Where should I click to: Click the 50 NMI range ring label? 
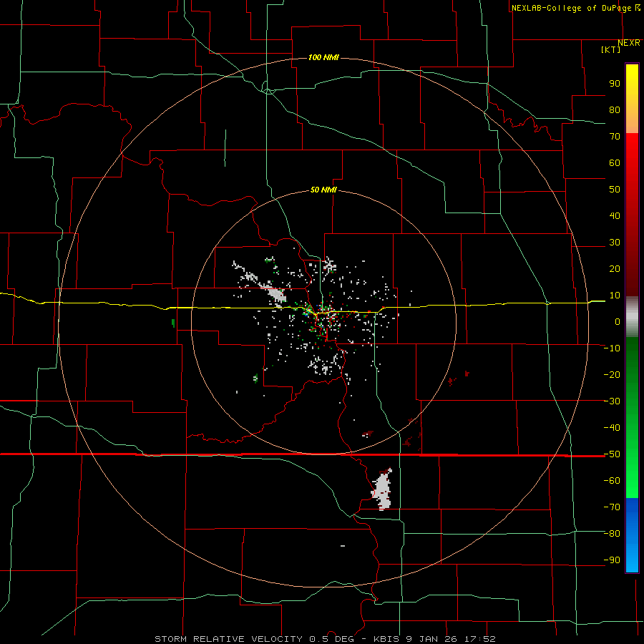coord(323,190)
